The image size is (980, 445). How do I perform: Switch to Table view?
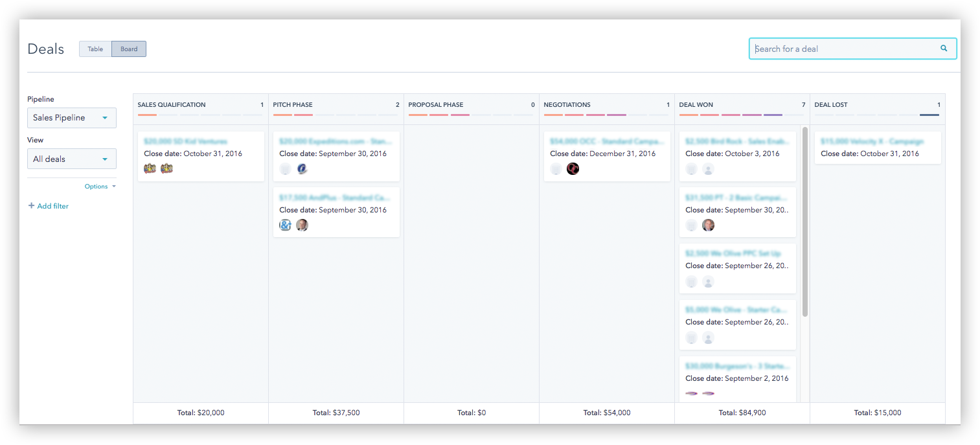click(x=95, y=49)
